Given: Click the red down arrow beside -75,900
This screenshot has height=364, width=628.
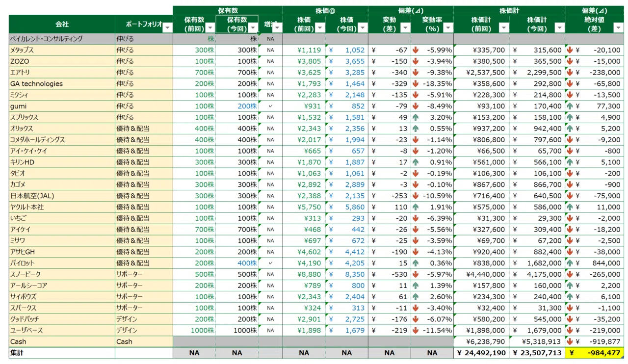Looking at the screenshot, I should [x=570, y=196].
